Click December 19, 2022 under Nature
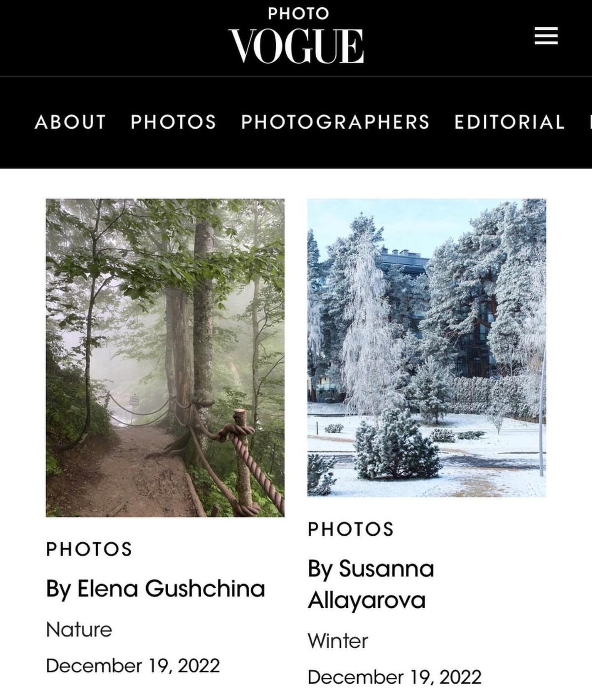592x700 pixels. click(133, 666)
